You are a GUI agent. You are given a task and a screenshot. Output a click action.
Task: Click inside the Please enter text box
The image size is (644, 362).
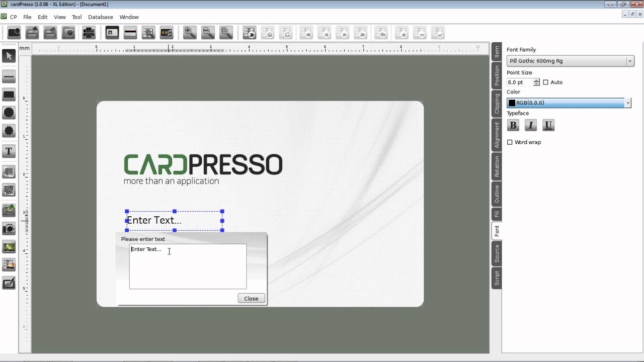(188, 266)
